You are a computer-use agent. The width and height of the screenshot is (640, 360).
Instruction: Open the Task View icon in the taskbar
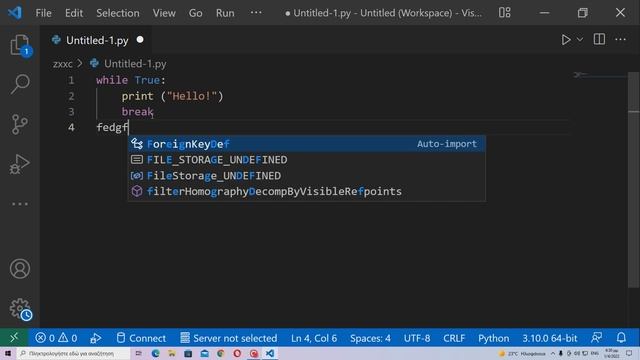tap(138, 353)
